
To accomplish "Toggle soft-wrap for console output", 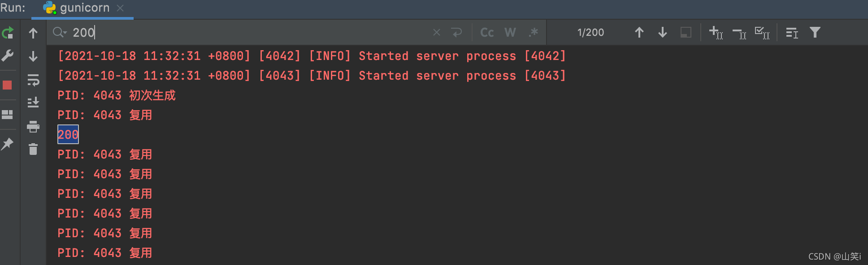I will (33, 81).
